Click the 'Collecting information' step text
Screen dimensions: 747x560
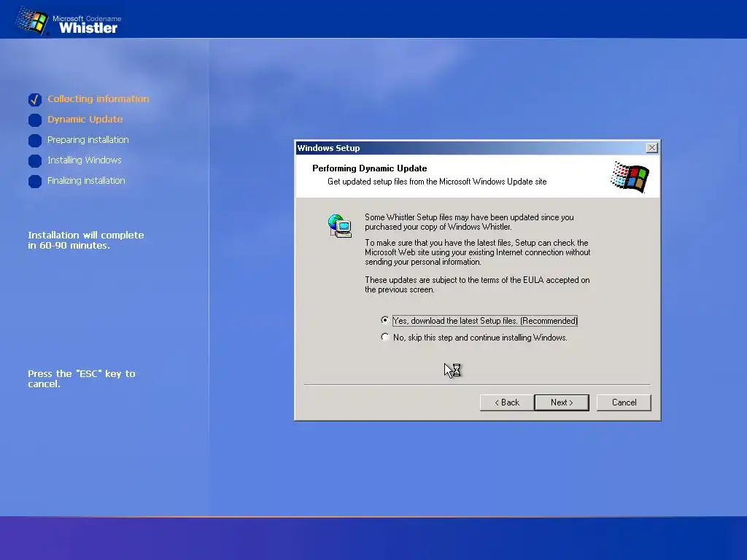[98, 98]
